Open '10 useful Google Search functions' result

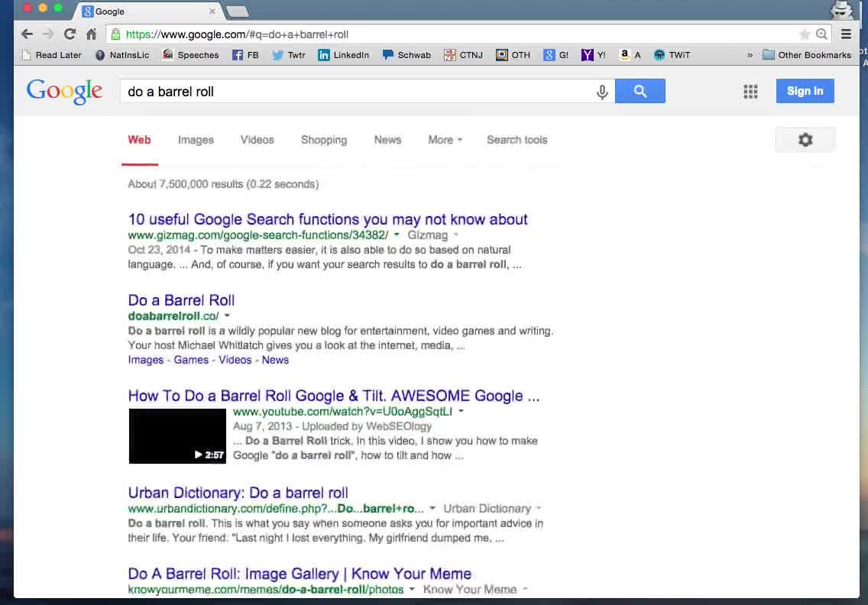[x=328, y=219]
